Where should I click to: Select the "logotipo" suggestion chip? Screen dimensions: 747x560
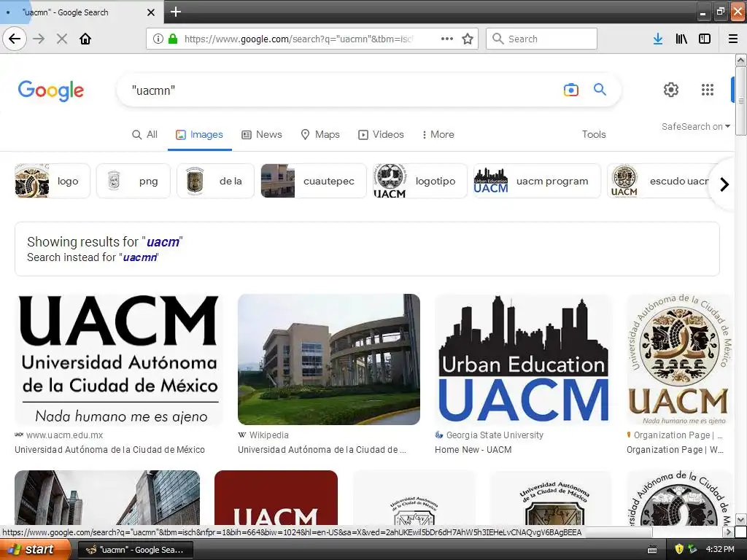pos(419,181)
